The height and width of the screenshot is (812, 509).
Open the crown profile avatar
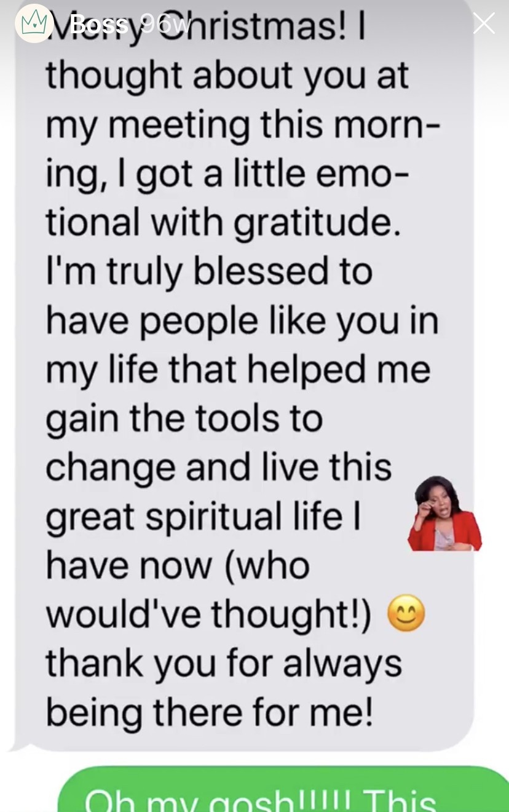tap(34, 23)
